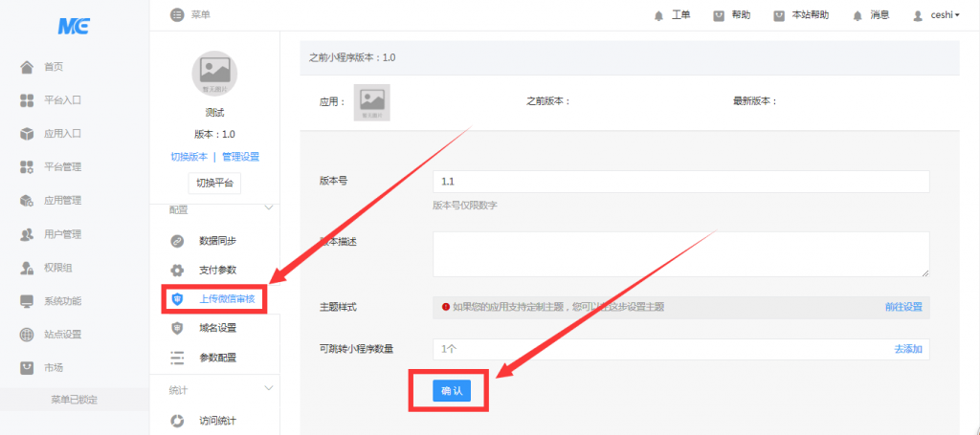Collapse the 统计 section chevron
The width and height of the screenshot is (980, 435).
[x=269, y=389]
